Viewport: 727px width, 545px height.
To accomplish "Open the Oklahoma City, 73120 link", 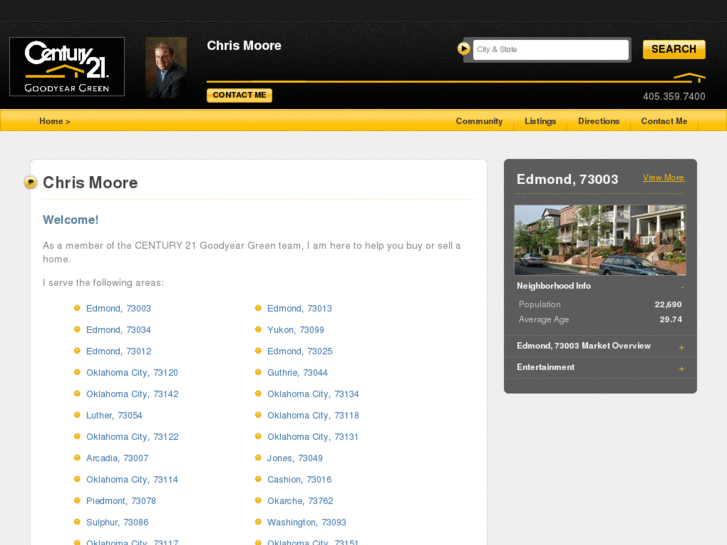I will coord(132,372).
